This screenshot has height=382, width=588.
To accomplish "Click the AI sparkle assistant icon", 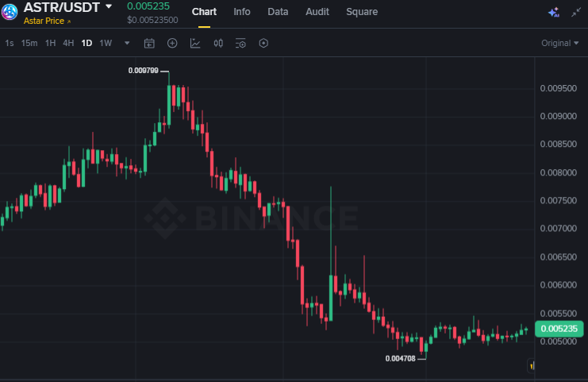I will [554, 13].
